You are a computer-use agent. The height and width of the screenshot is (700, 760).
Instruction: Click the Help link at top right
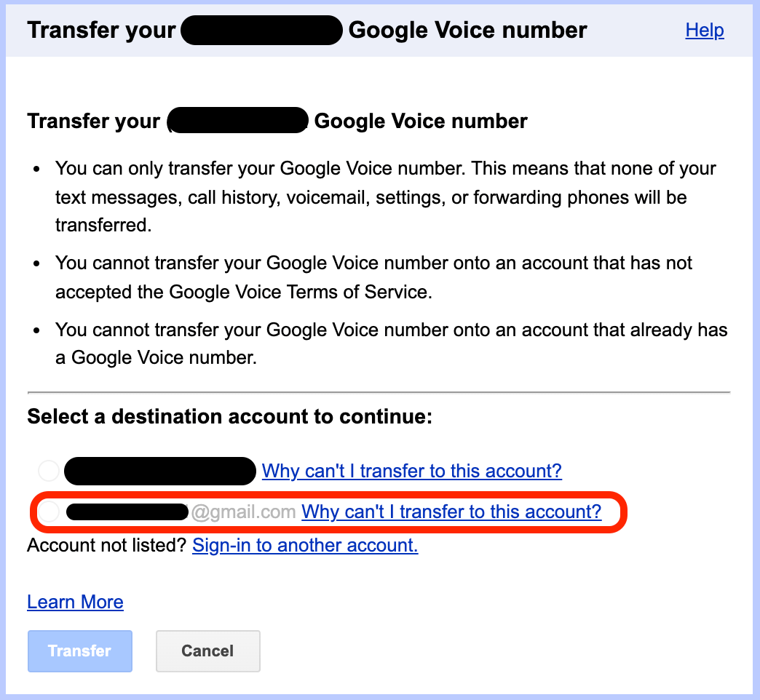click(704, 31)
